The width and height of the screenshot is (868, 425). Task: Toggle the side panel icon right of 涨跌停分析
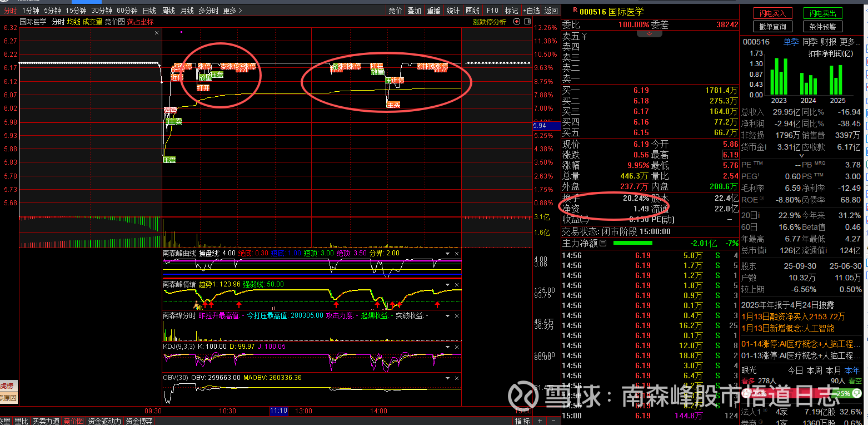click(526, 22)
